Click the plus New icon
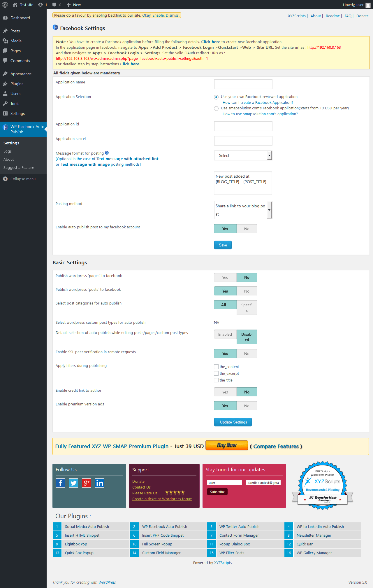 68,5
